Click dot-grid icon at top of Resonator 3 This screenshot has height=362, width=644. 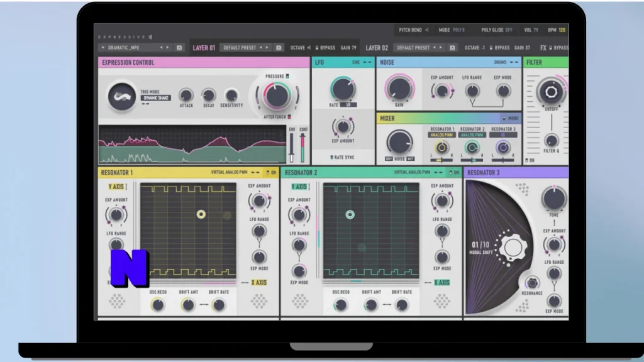click(522, 189)
